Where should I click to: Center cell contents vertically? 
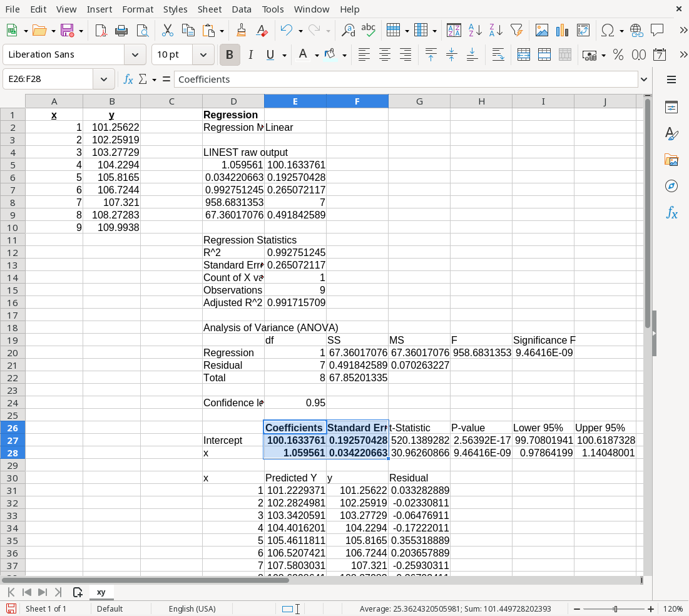click(x=451, y=54)
